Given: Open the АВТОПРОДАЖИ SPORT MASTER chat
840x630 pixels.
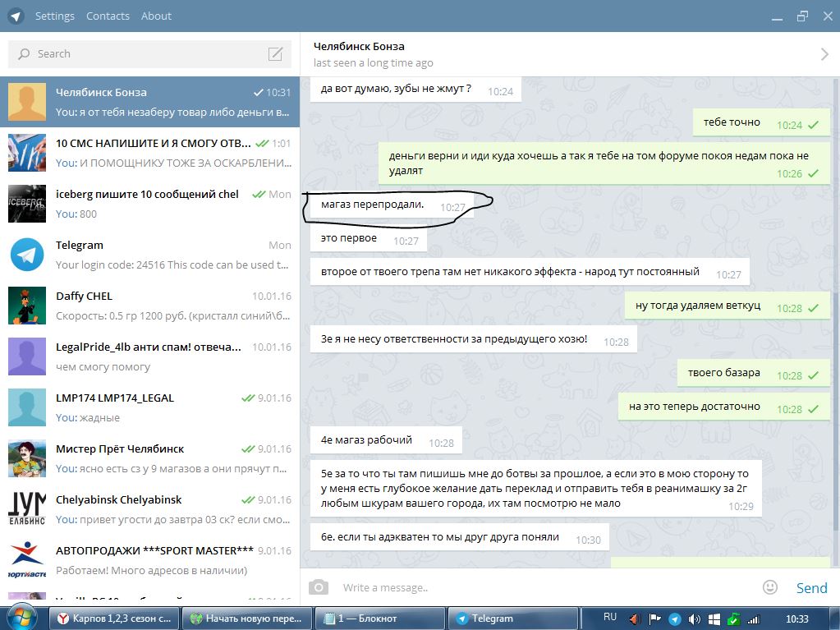Looking at the screenshot, I should [x=149, y=560].
